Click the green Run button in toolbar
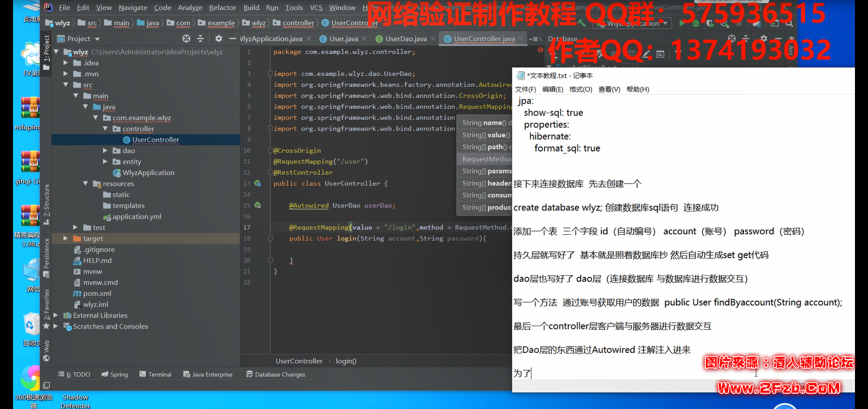This screenshot has height=409, width=868. [680, 23]
